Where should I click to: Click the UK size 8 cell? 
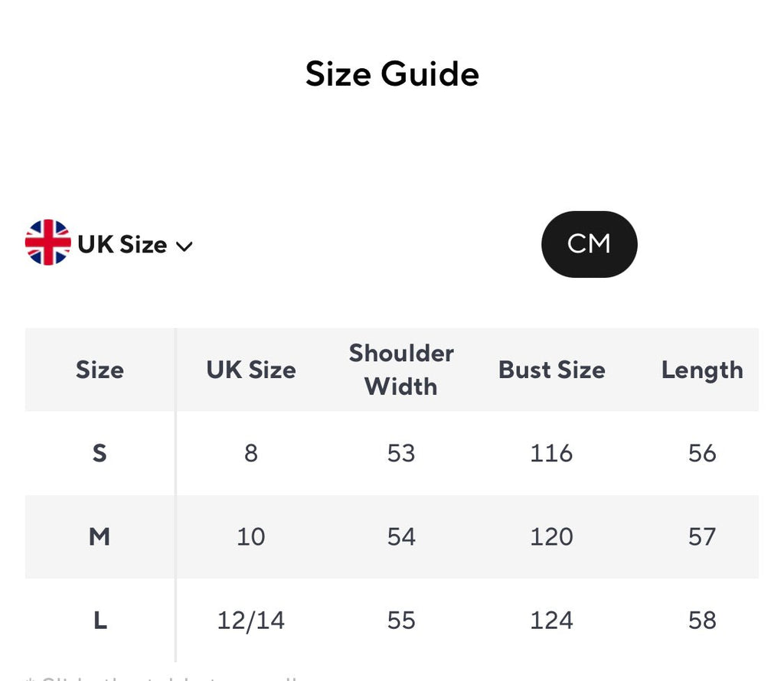click(x=250, y=454)
